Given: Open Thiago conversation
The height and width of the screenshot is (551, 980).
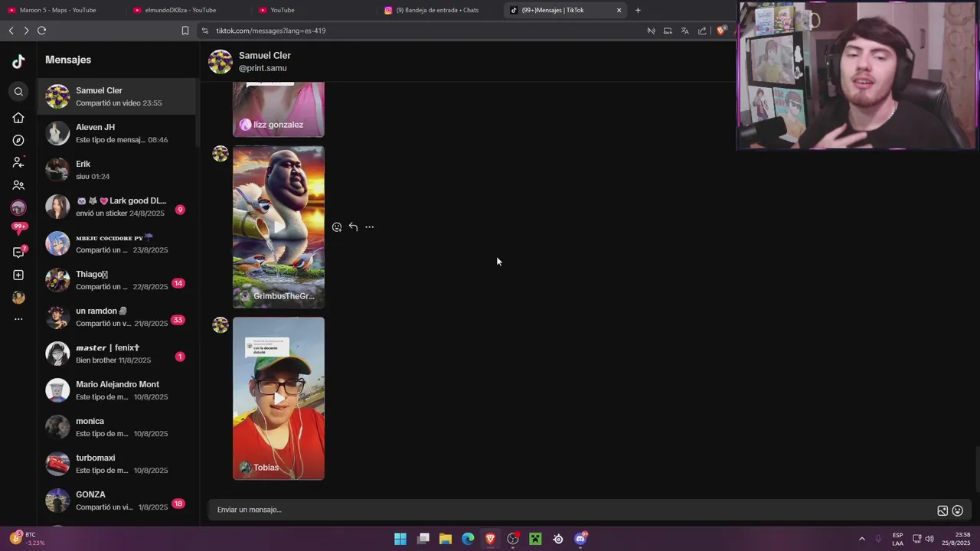Looking at the screenshot, I should click(116, 280).
